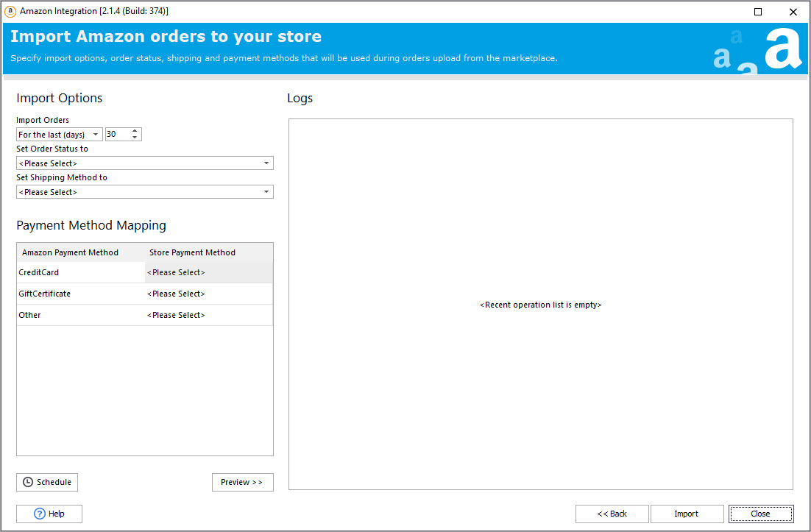Image resolution: width=811 pixels, height=532 pixels.
Task: Click the clock icon on Schedule button
Action: coord(28,482)
